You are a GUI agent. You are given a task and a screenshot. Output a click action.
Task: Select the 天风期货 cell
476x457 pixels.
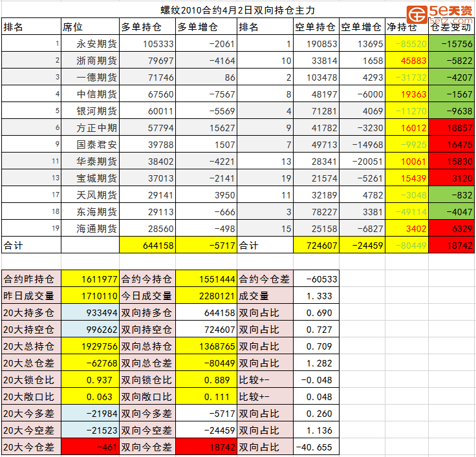coord(90,195)
